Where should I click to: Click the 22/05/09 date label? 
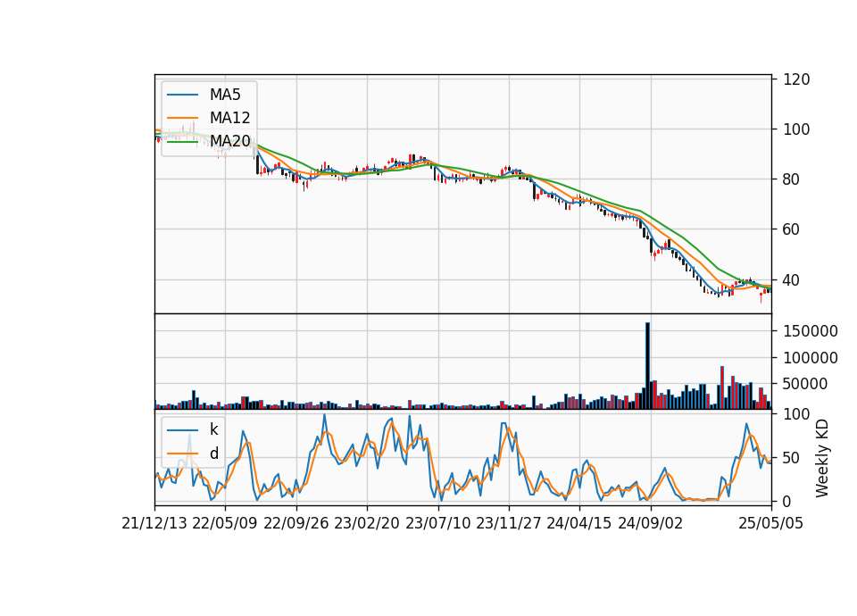tap(225, 523)
